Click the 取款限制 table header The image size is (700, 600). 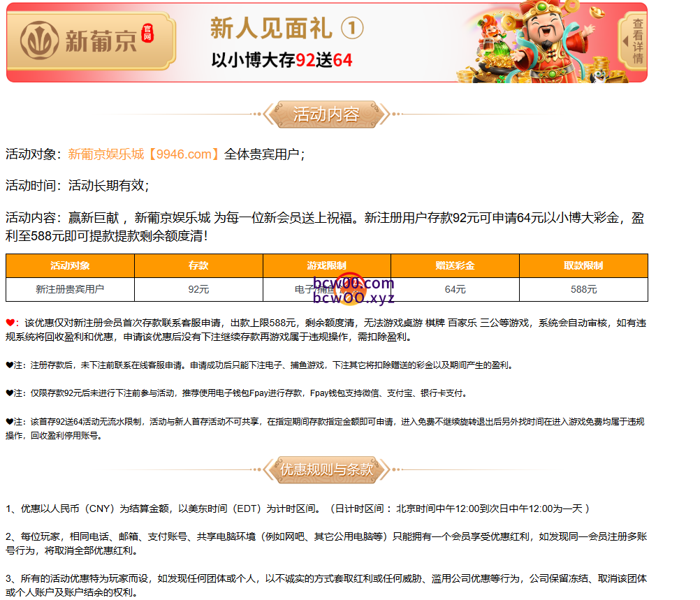pyautogui.click(x=583, y=265)
